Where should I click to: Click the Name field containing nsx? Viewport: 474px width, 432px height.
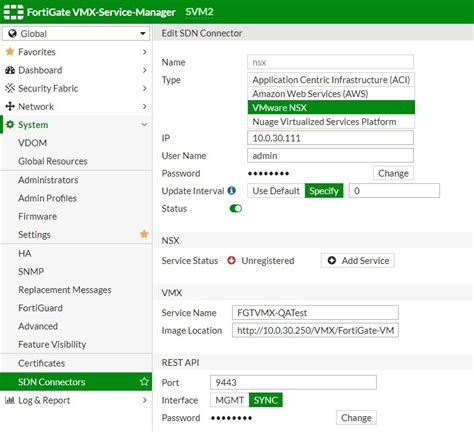[330, 62]
